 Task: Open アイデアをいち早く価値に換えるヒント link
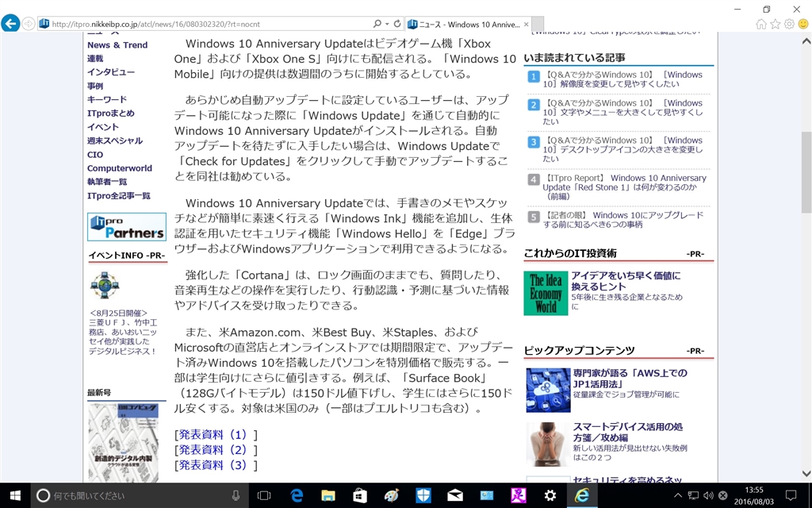[626, 280]
